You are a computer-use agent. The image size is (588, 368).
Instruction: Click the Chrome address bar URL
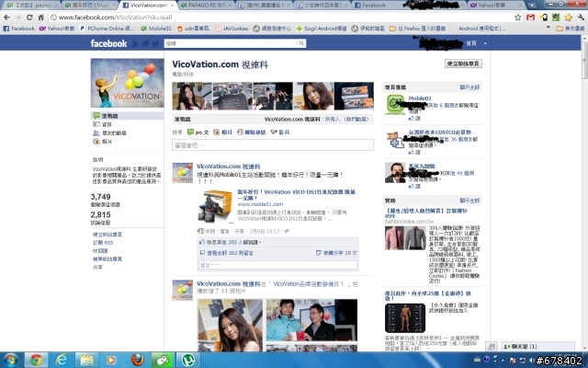tap(116, 17)
